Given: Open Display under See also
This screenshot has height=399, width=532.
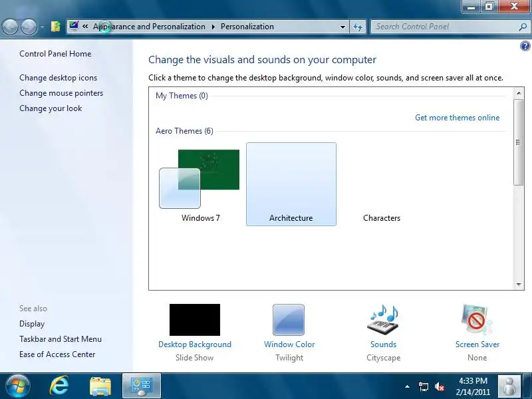Looking at the screenshot, I should (32, 324).
